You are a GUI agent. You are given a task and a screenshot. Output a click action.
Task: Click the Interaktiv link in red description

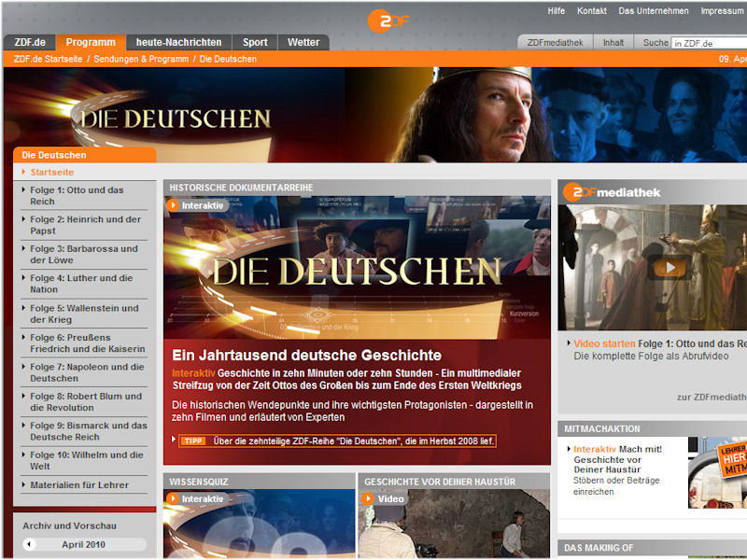[193, 372]
